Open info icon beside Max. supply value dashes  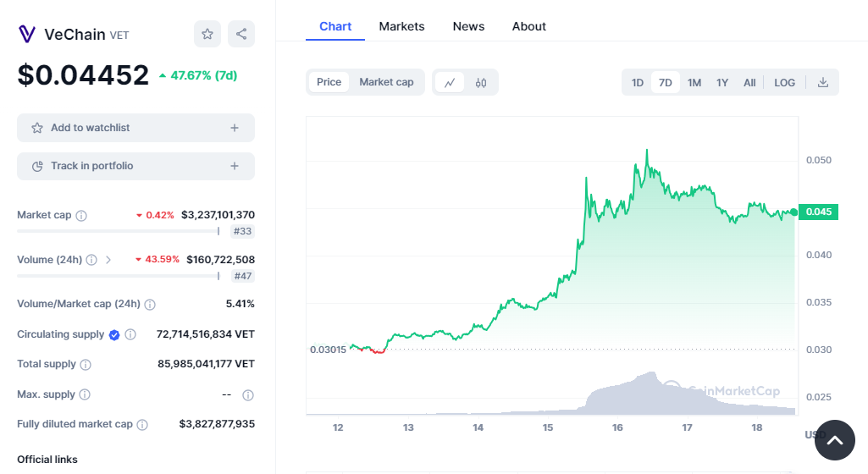(248, 395)
